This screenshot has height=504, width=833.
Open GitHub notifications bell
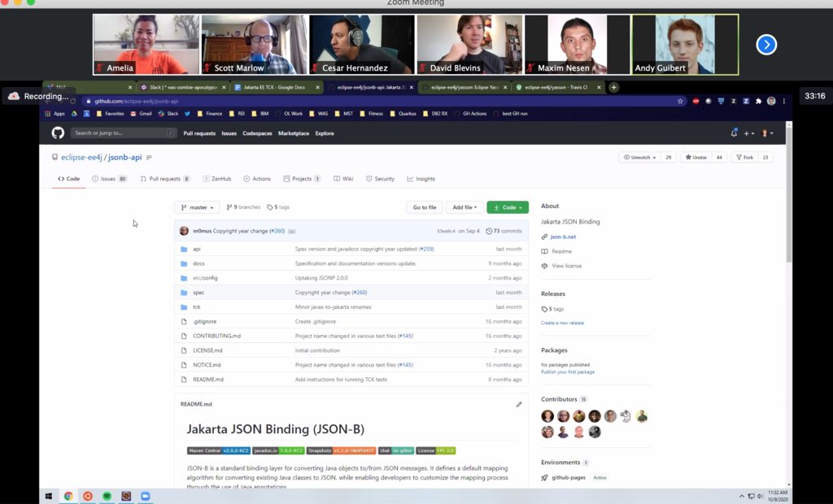pos(734,133)
